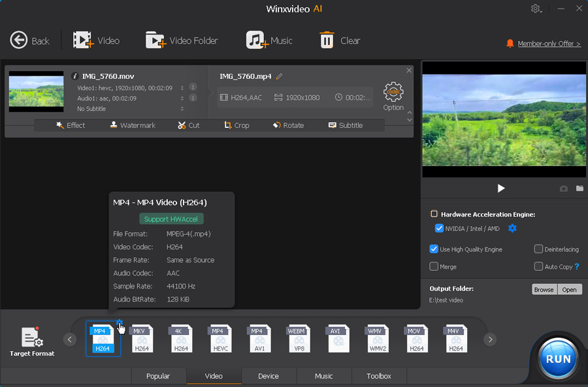Enable the Auto Copy checkbox

click(538, 266)
